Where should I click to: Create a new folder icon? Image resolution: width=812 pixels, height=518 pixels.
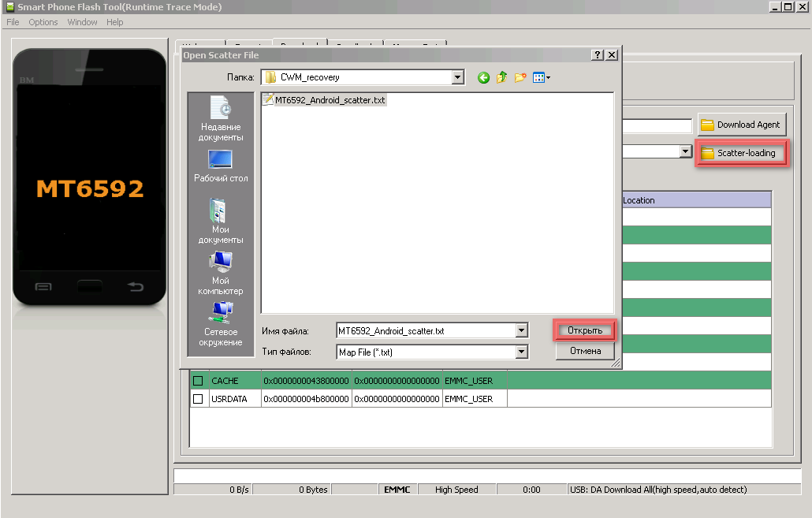tap(520, 77)
